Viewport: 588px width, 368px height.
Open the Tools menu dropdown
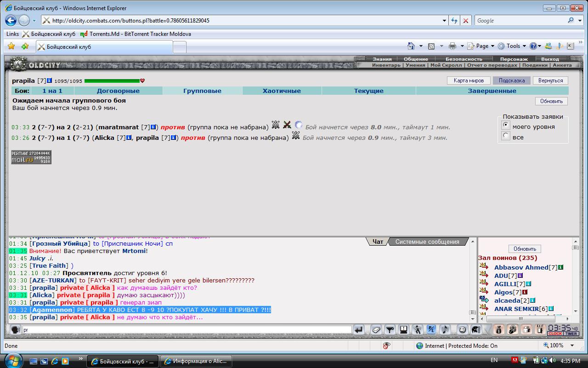[x=512, y=46]
